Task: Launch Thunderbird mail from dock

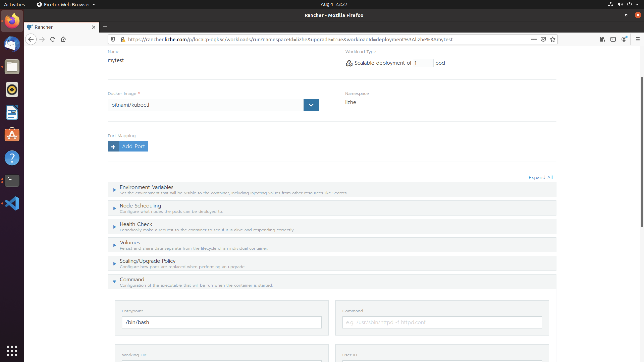Action: [12, 44]
